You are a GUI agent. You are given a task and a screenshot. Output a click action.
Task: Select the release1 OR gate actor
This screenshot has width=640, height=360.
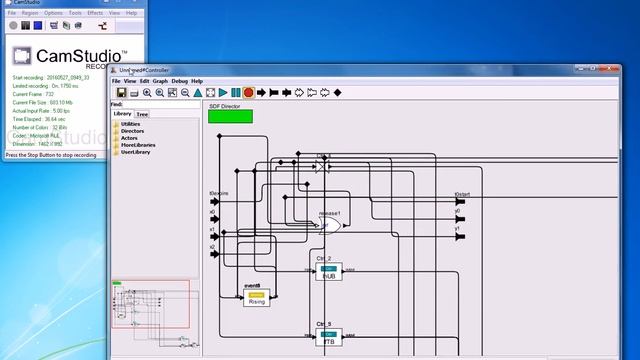330,225
